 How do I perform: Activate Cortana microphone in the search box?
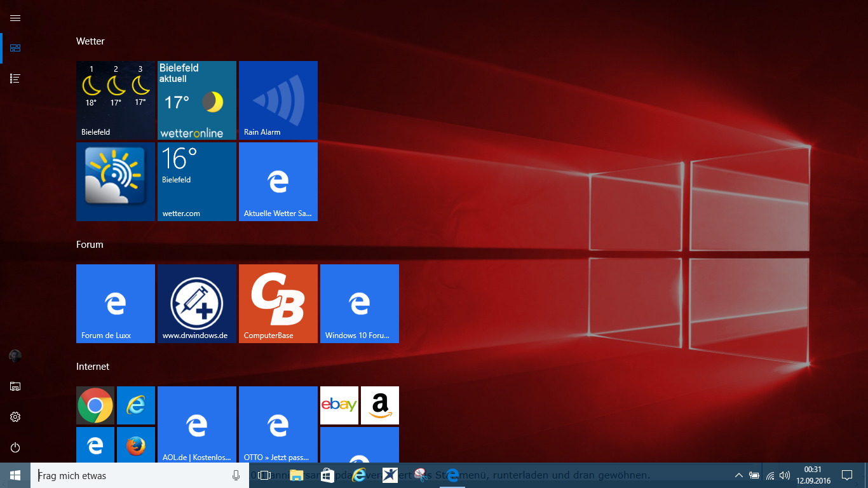pos(236,475)
